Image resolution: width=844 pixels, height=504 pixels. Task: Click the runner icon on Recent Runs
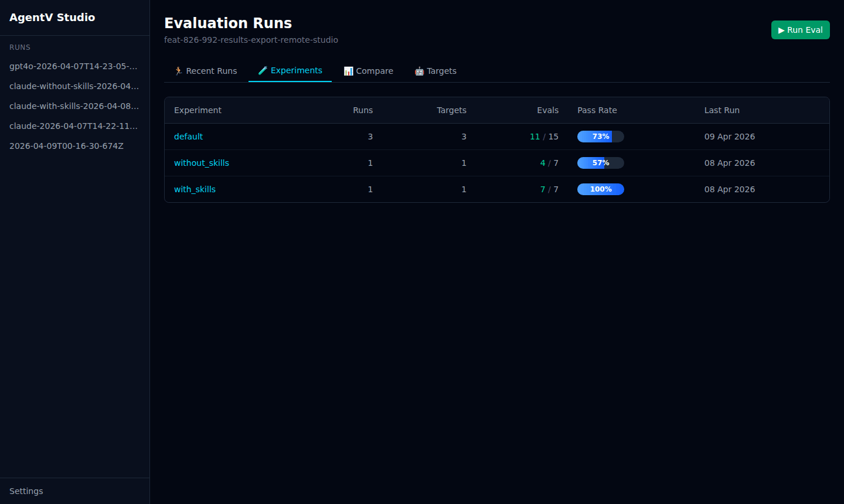[x=178, y=71]
